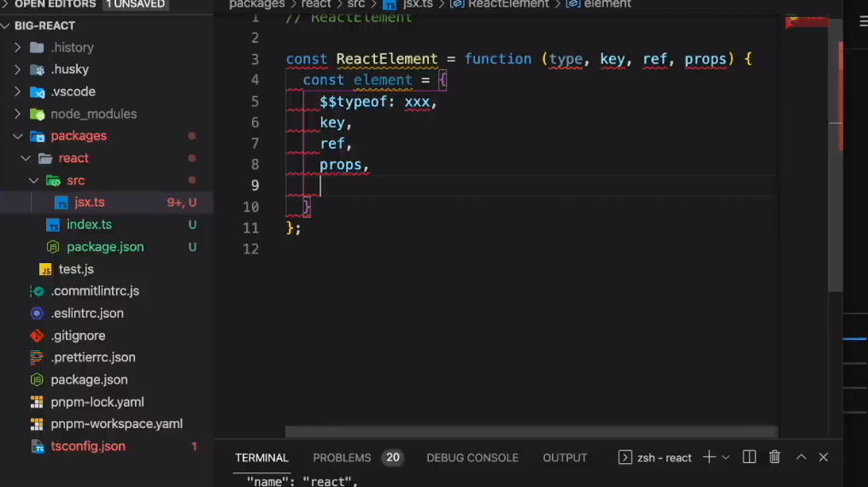Viewport: 868px width, 487px height.
Task: Expand the .husky folder chevron
Action: tap(17, 70)
